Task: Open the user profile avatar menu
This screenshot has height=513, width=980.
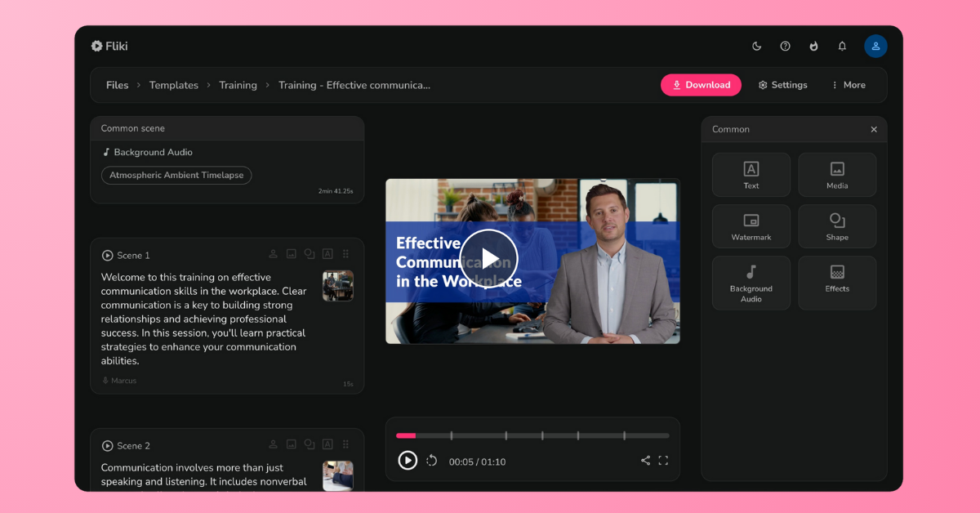Action: [x=875, y=47]
